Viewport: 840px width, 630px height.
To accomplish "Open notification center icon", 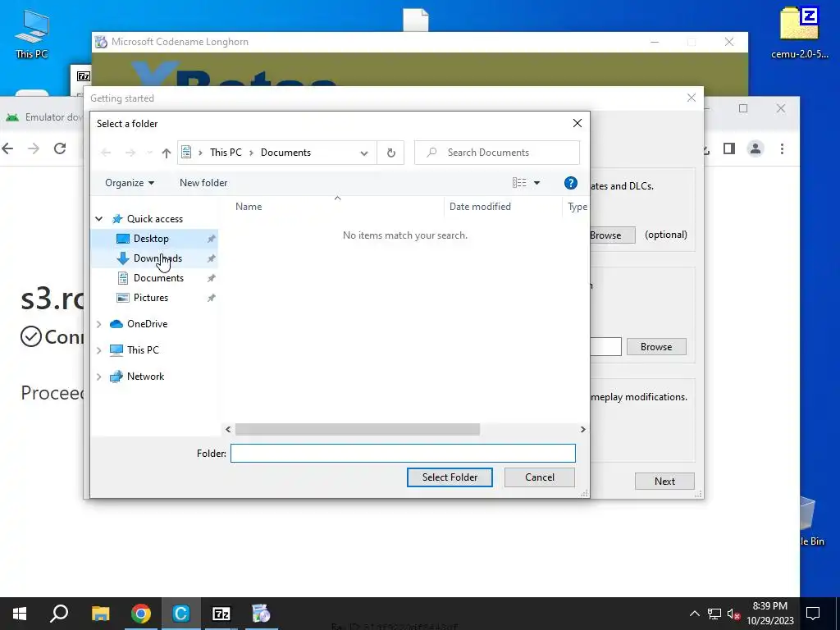I will pos(813,614).
